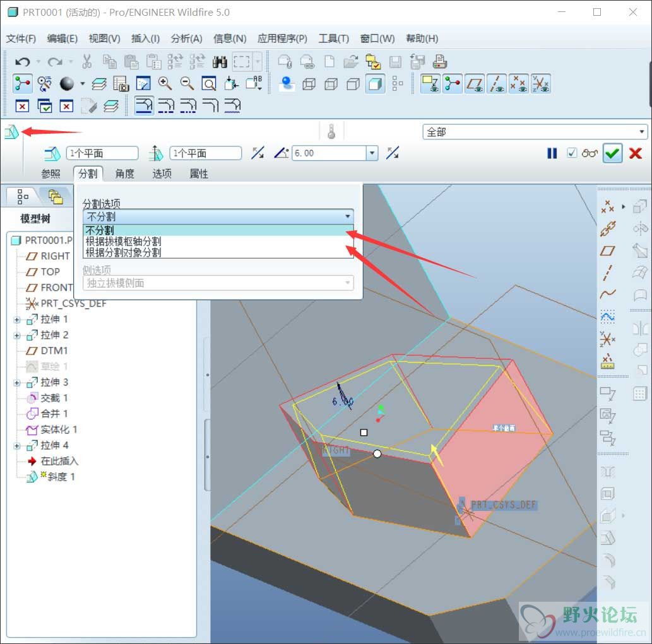Cancel draft feature with red X
The width and height of the screenshot is (652, 644).
[x=636, y=153]
